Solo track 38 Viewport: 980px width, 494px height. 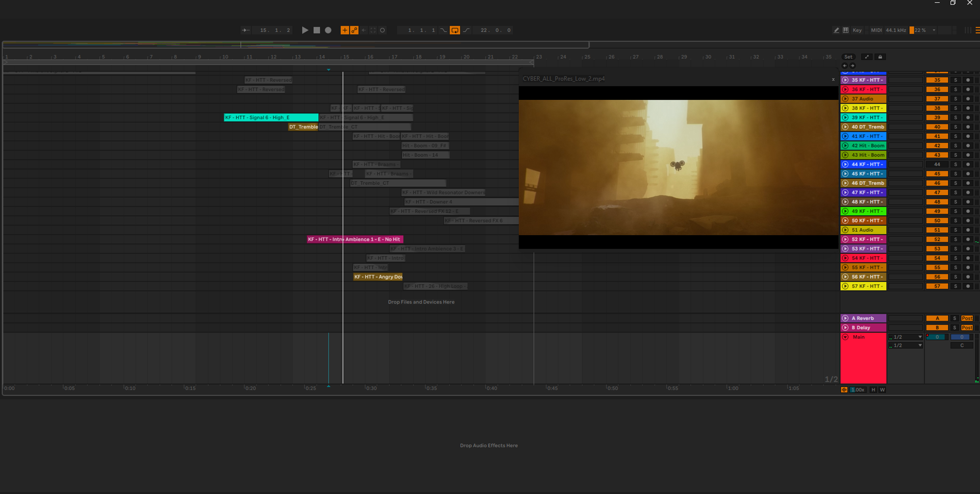coord(955,108)
